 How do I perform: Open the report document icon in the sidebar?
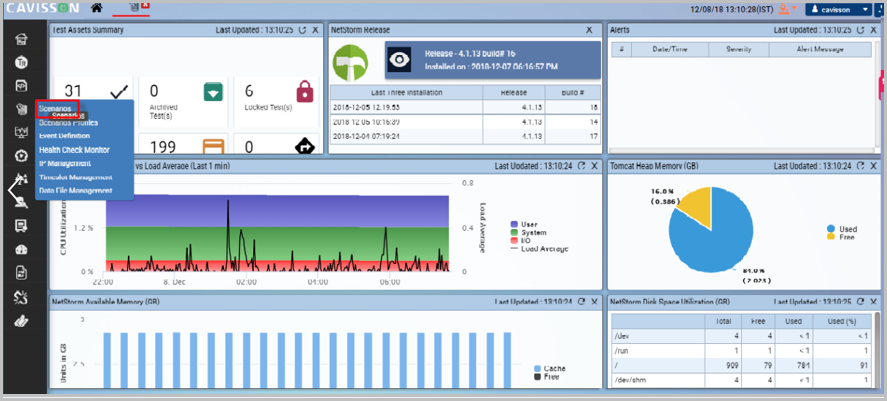coord(21,273)
